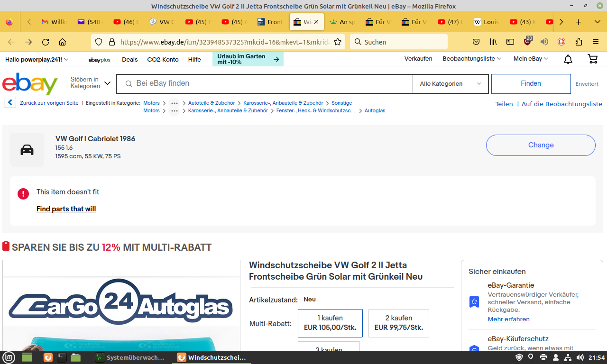Expand the 'Mein eBay' dropdown
The height and width of the screenshot is (364, 607).
[531, 59]
